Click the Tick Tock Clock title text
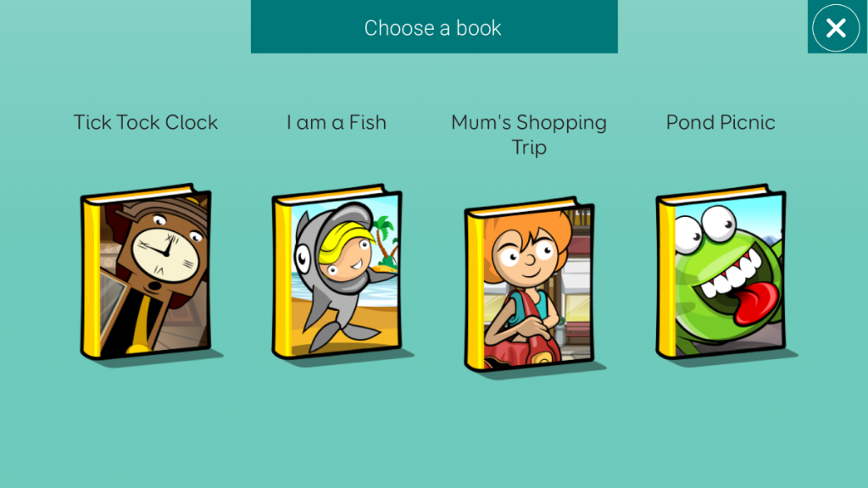 point(146,122)
